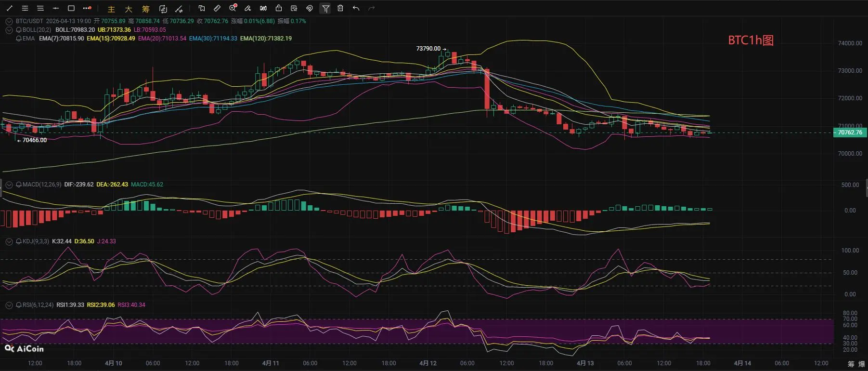The height and width of the screenshot is (371, 868).
Task: Click the BTC/USDT symbol name
Action: pos(29,21)
